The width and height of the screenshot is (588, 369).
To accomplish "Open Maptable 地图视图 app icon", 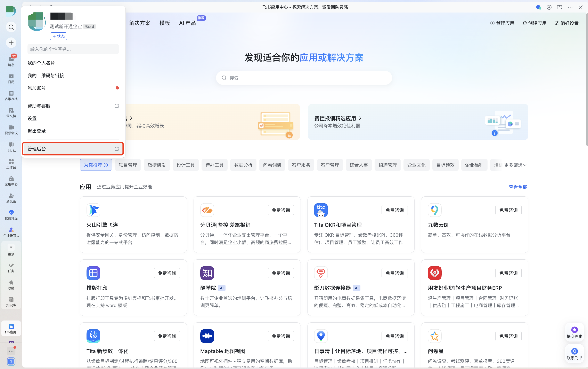I will pyautogui.click(x=207, y=336).
